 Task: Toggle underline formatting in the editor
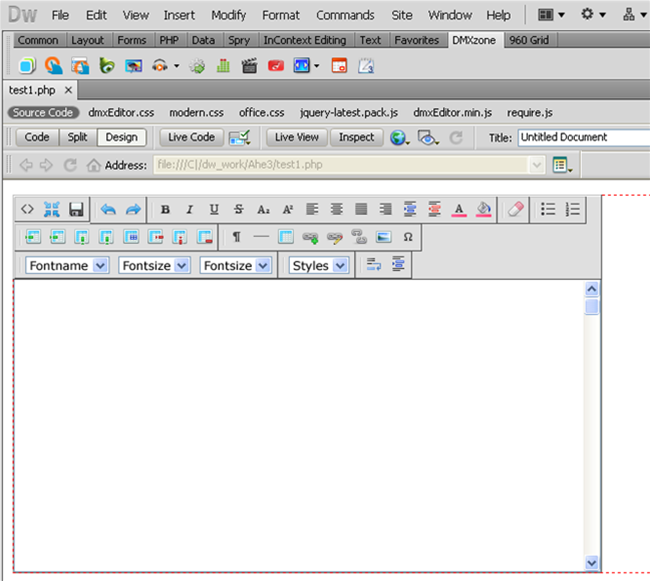(214, 209)
